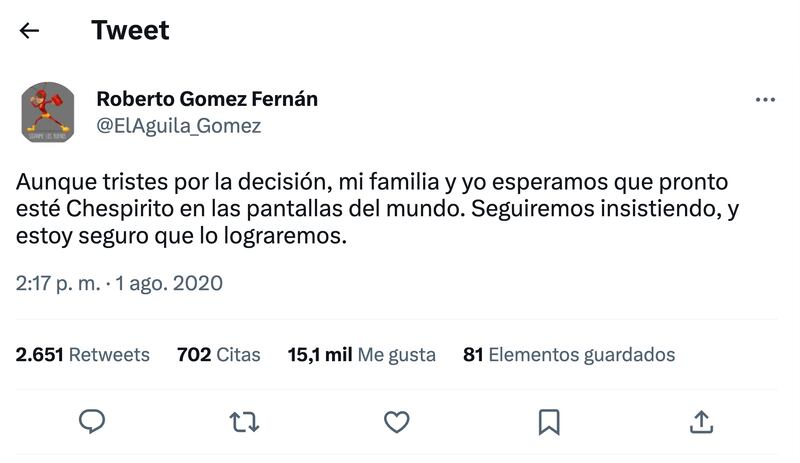Image resolution: width=800 pixels, height=463 pixels.
Task: Share the tweet via upload arrow icon
Action: point(701,422)
